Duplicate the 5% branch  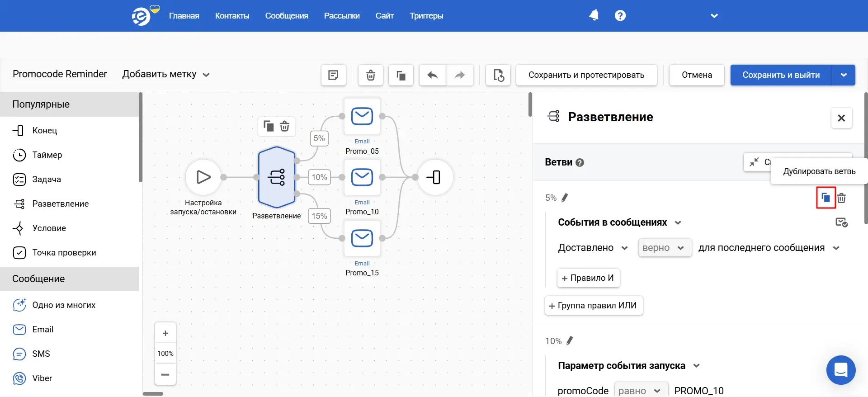tap(826, 198)
